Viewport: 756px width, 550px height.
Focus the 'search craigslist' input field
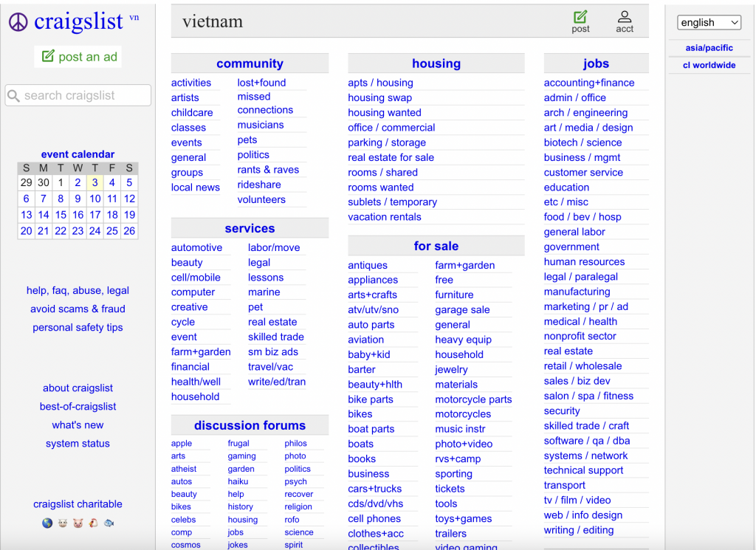[x=78, y=95]
